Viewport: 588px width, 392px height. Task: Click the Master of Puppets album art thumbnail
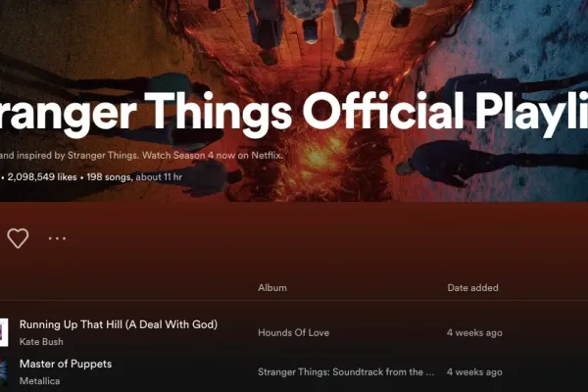(x=4, y=371)
